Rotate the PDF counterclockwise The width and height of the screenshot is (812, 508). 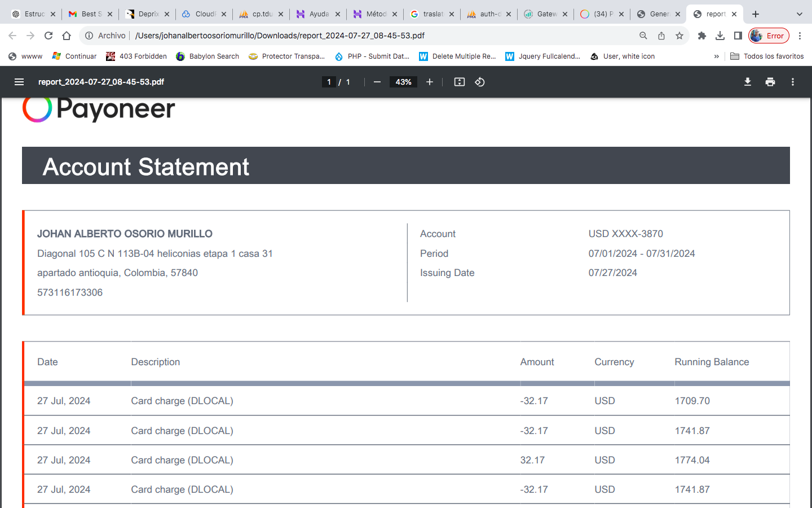point(480,82)
